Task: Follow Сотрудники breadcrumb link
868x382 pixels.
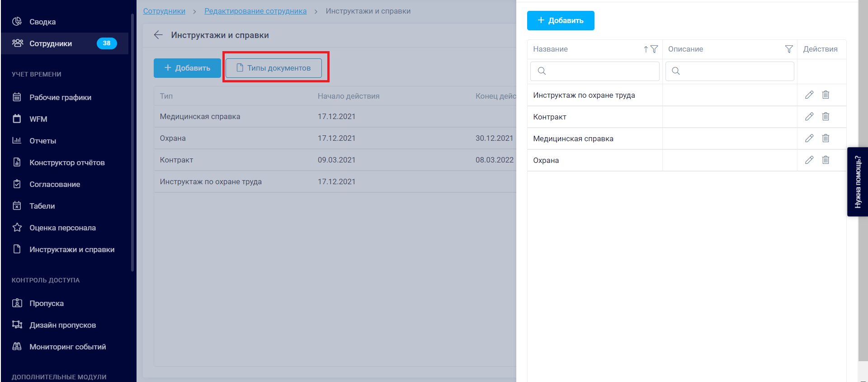Action: coord(164,11)
